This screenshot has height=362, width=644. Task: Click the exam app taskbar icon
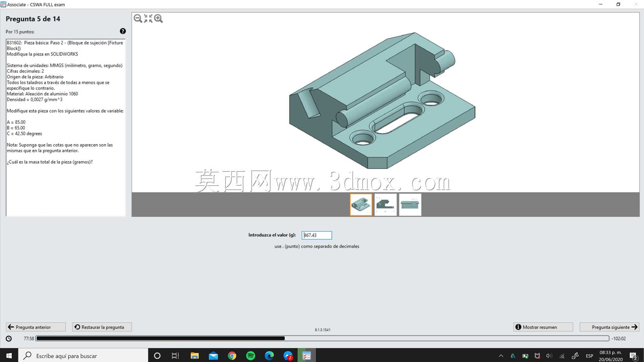(x=307, y=356)
